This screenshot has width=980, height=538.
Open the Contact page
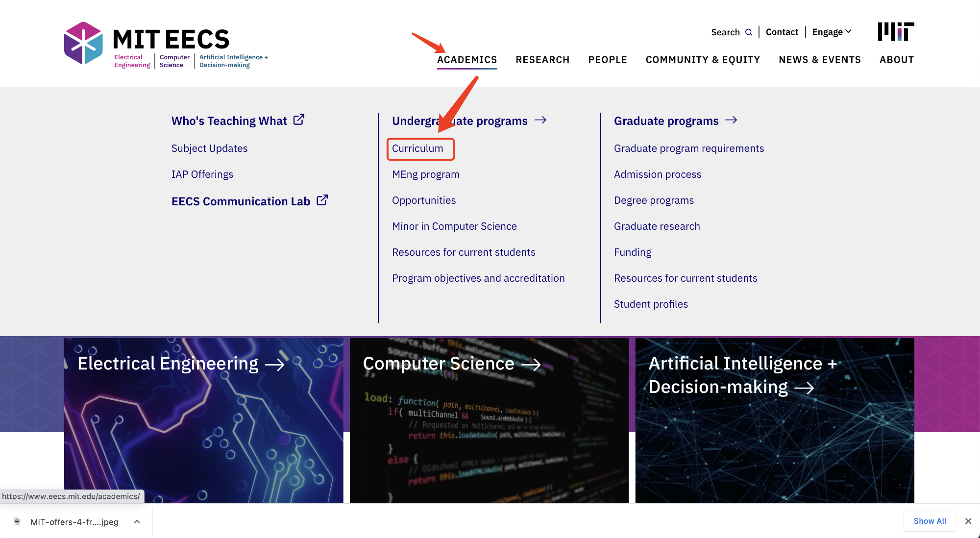pos(782,32)
